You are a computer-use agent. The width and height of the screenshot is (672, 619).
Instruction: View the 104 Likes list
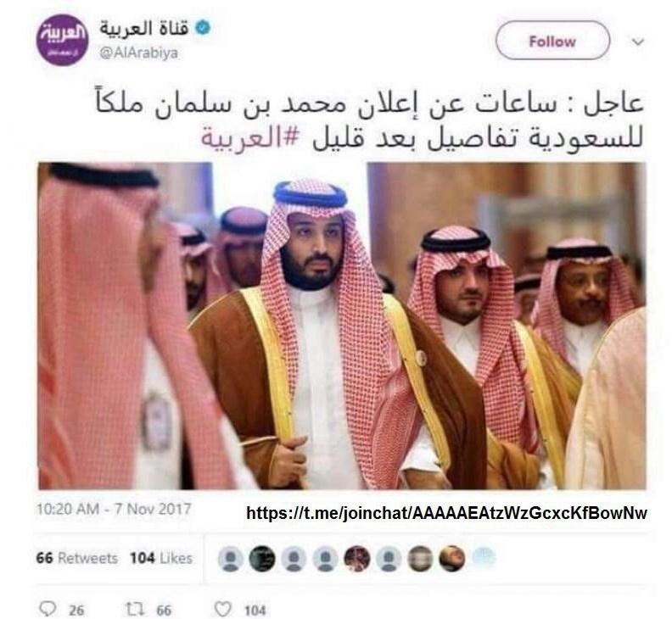(x=161, y=558)
